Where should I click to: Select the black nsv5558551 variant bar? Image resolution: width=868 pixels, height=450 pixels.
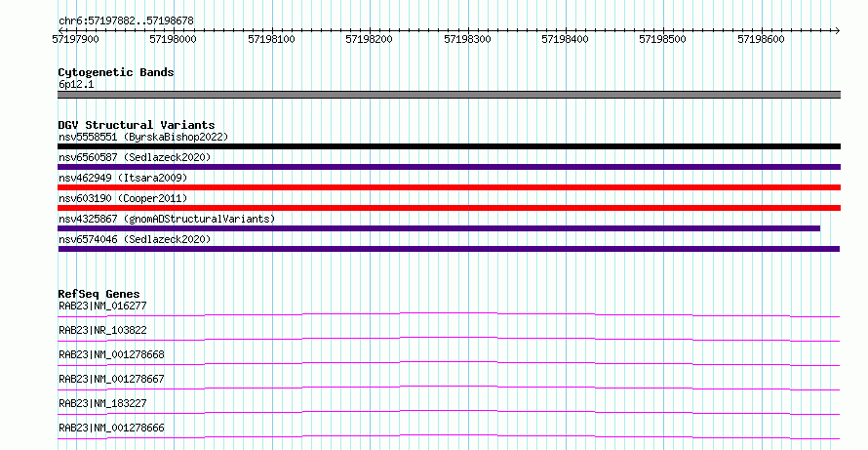[449, 146]
